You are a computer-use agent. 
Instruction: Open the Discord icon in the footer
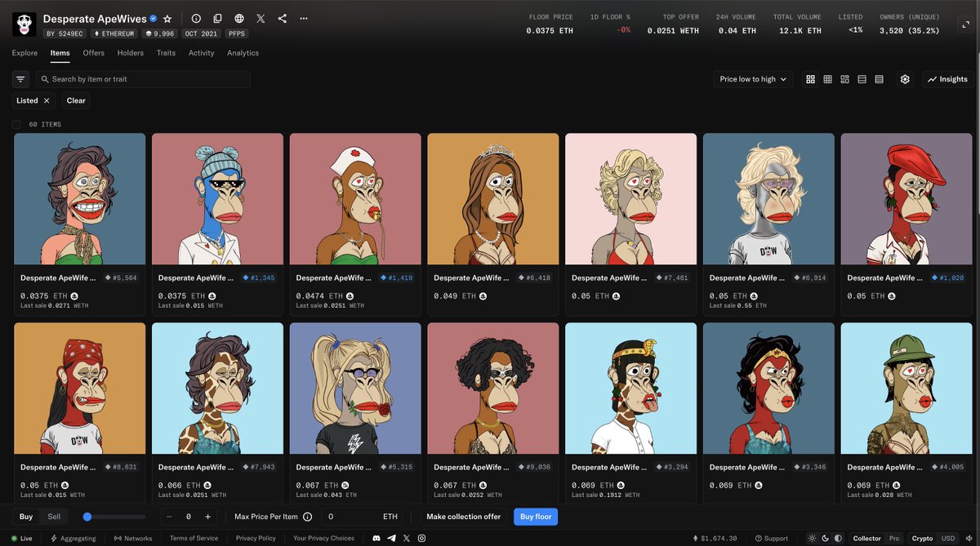376,538
